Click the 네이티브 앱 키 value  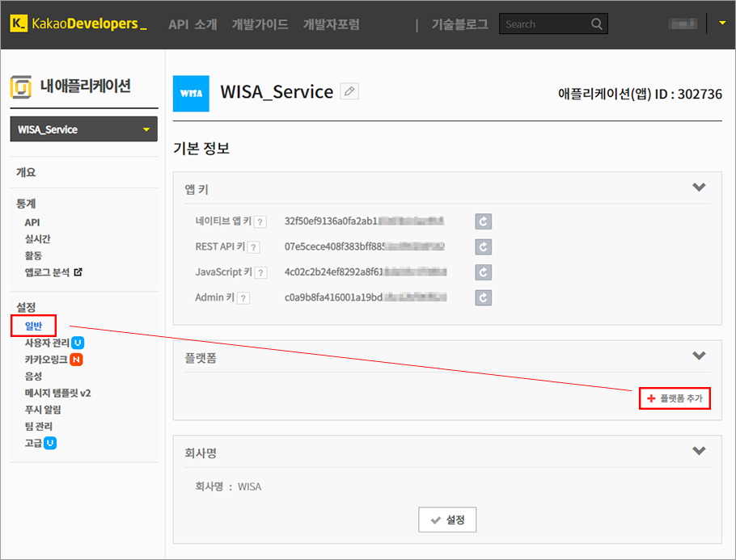364,221
